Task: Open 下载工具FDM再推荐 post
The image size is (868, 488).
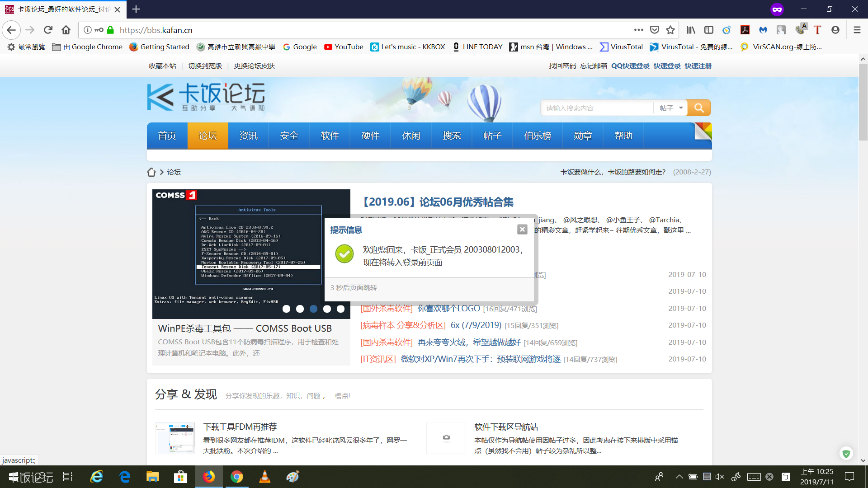Action: [240, 427]
